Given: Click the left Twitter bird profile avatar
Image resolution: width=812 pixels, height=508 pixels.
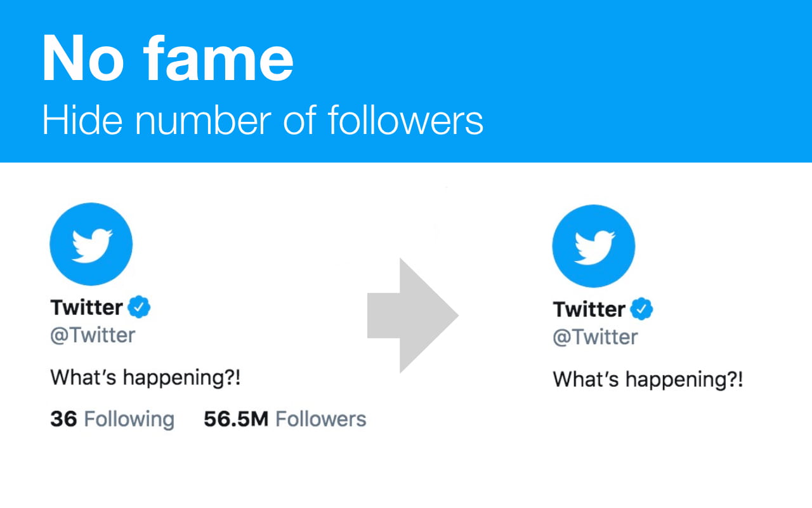Looking at the screenshot, I should [91, 244].
